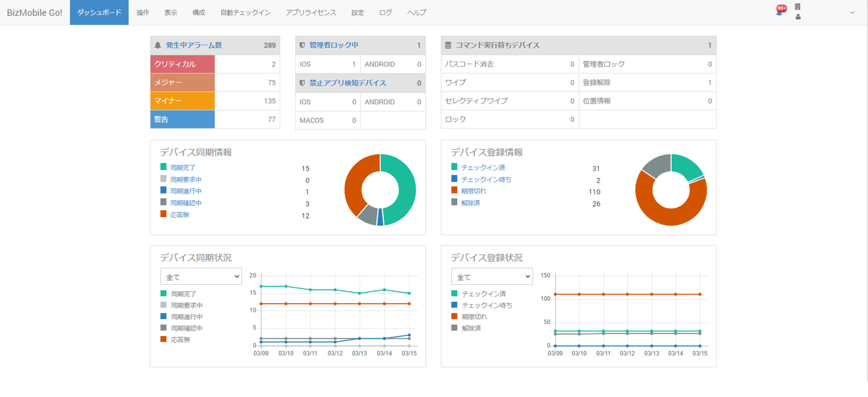Click the bell icon beside 発生中アラーム数
Image resolution: width=868 pixels, height=397 pixels.
[158, 46]
